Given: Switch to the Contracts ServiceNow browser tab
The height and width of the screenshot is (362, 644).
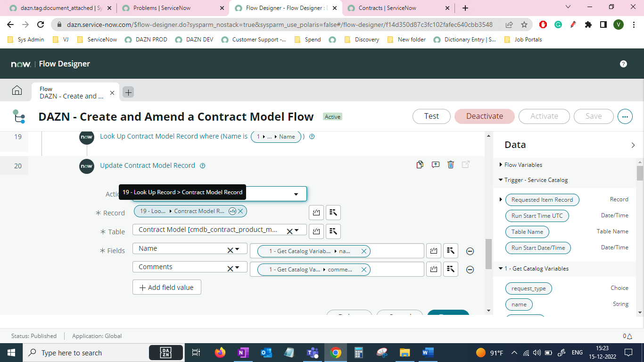Looking at the screenshot, I should tap(399, 8).
